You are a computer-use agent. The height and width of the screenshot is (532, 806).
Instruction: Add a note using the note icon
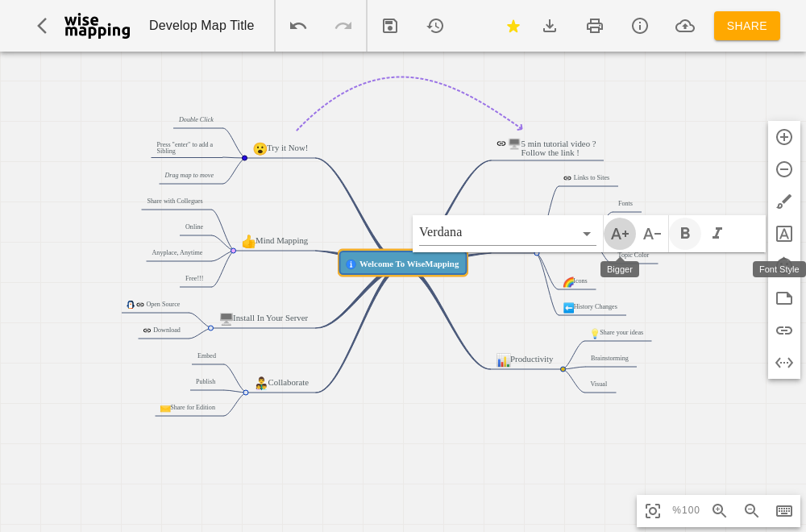pos(784,298)
